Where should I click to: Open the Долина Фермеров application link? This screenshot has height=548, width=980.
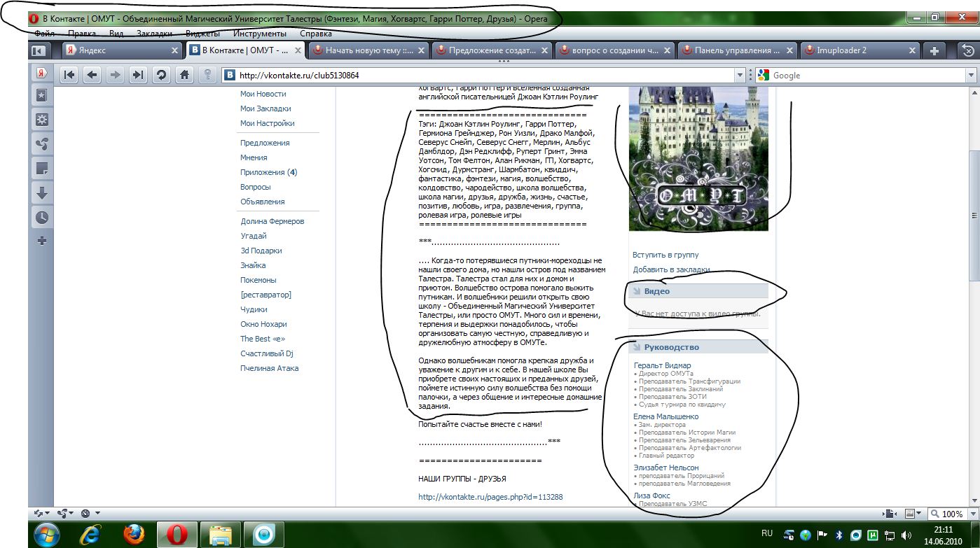click(x=272, y=221)
